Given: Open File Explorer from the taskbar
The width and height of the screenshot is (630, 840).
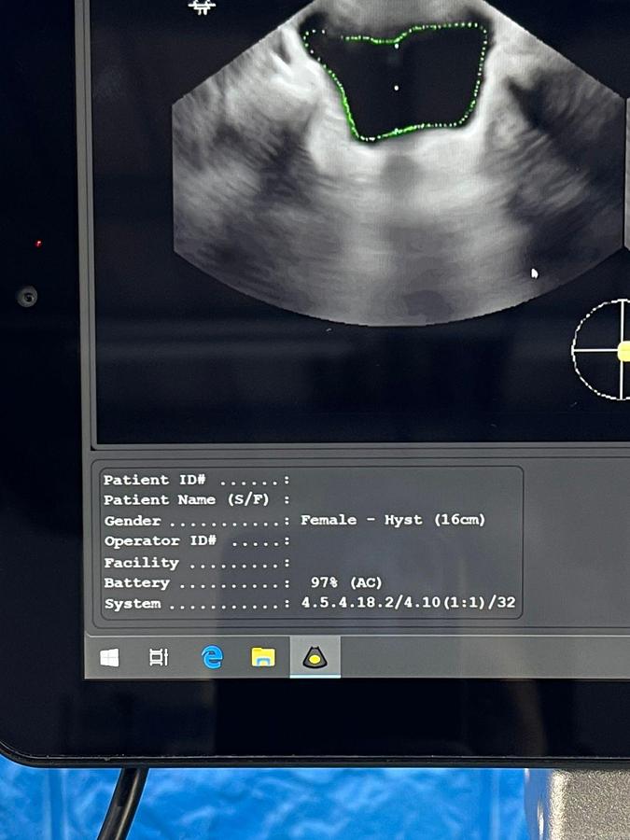Looking at the screenshot, I should (263, 657).
